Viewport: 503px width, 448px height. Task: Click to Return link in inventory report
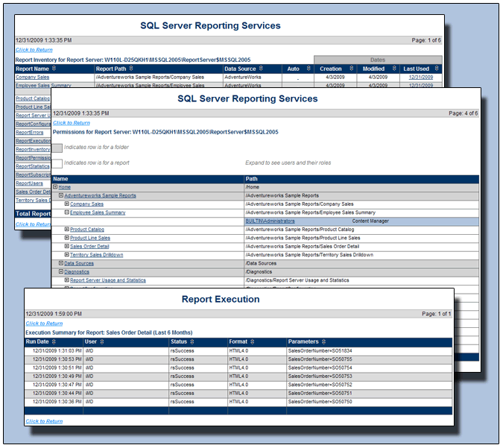tap(34, 50)
